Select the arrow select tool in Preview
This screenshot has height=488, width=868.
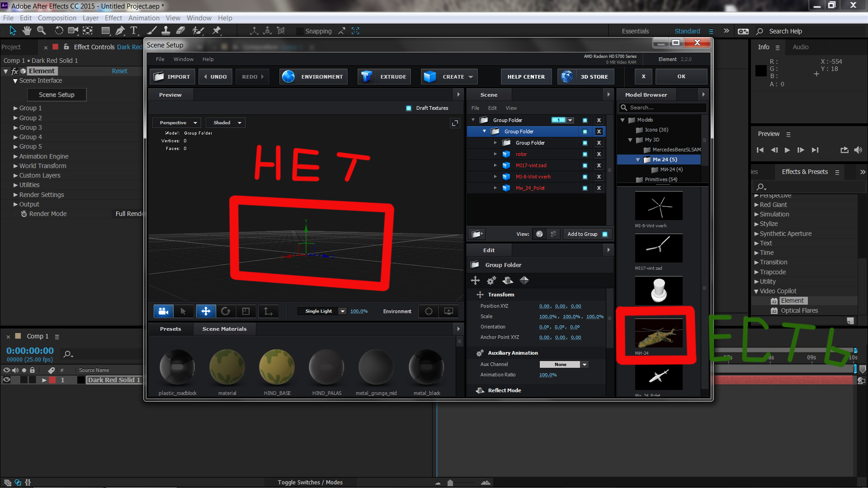click(183, 311)
